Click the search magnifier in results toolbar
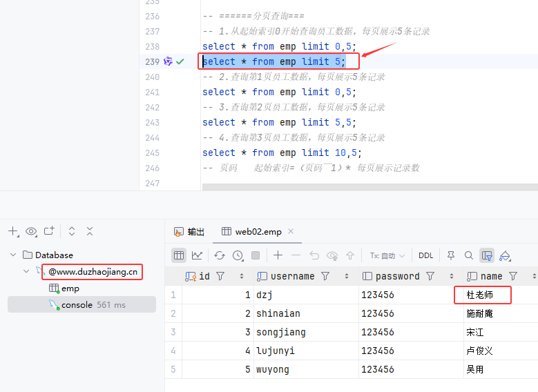This screenshot has height=392, width=538. tap(469, 255)
